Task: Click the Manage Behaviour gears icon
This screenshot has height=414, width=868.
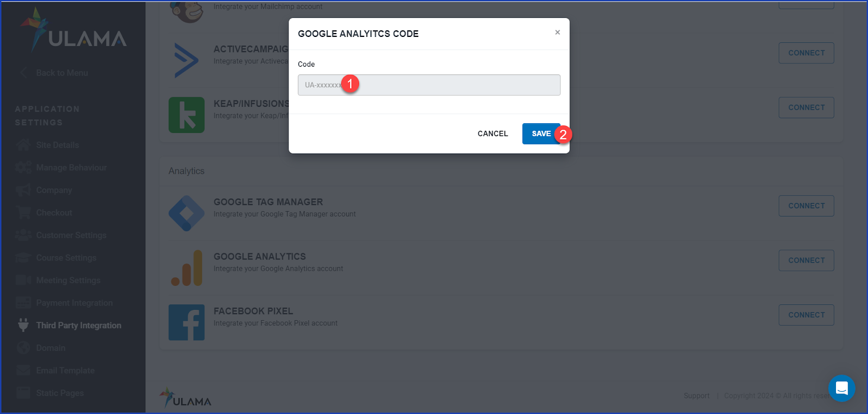Action: (23, 168)
